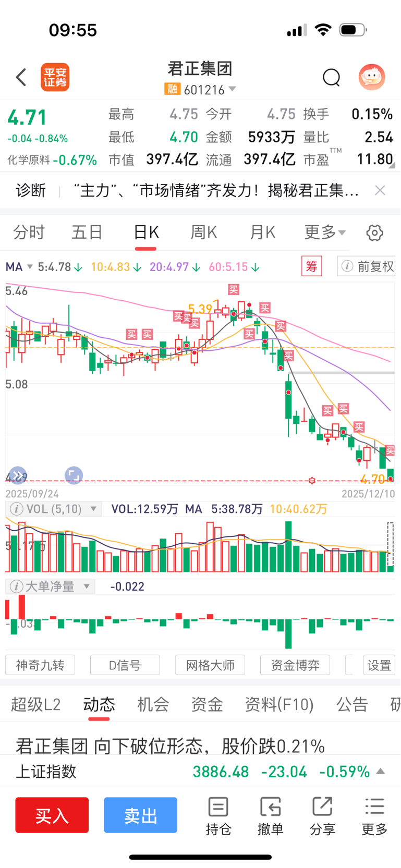This screenshot has height=868, width=401.
Task: Select the 动态 tab
Action: pos(99,704)
